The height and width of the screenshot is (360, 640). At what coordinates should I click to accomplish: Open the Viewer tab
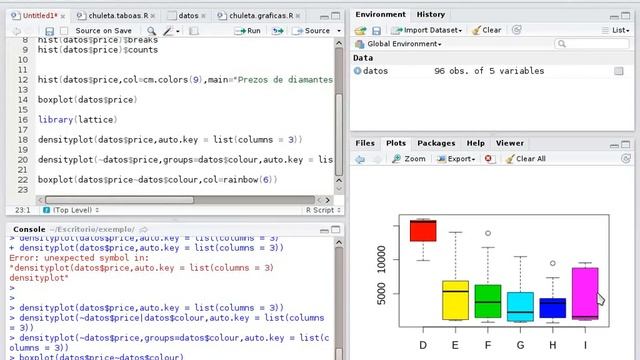coord(509,143)
